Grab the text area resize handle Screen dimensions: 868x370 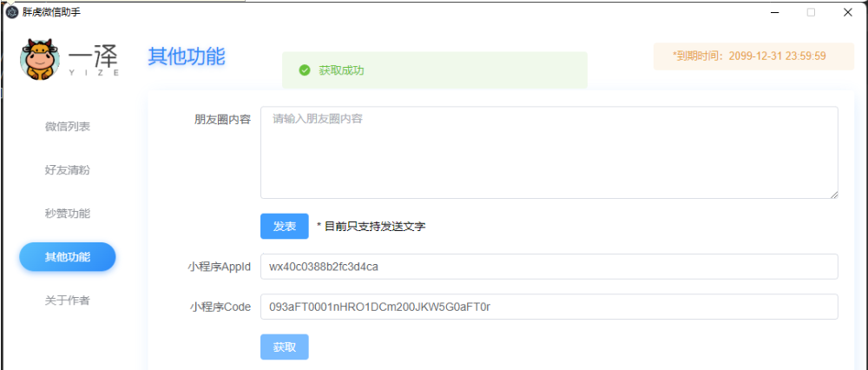click(833, 195)
